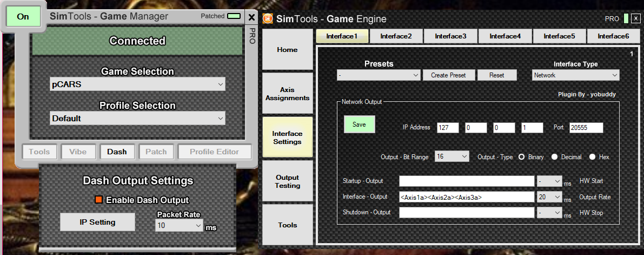The height and width of the screenshot is (255, 644).
Task: Switch to the Interface3 tab
Action: [x=450, y=36]
